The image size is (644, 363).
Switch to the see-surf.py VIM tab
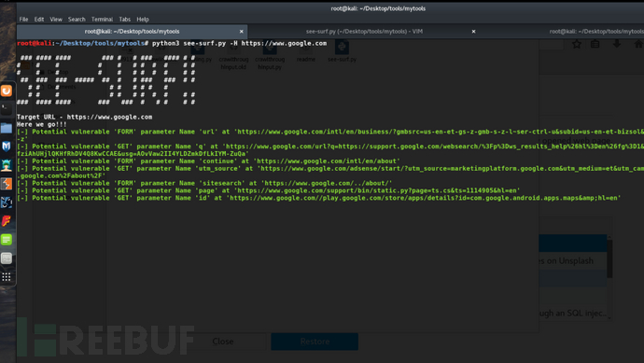click(364, 32)
